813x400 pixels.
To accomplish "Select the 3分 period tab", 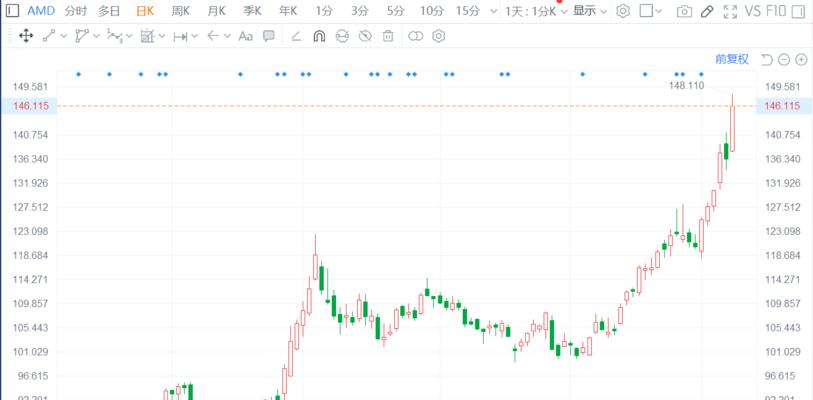I will (x=359, y=11).
